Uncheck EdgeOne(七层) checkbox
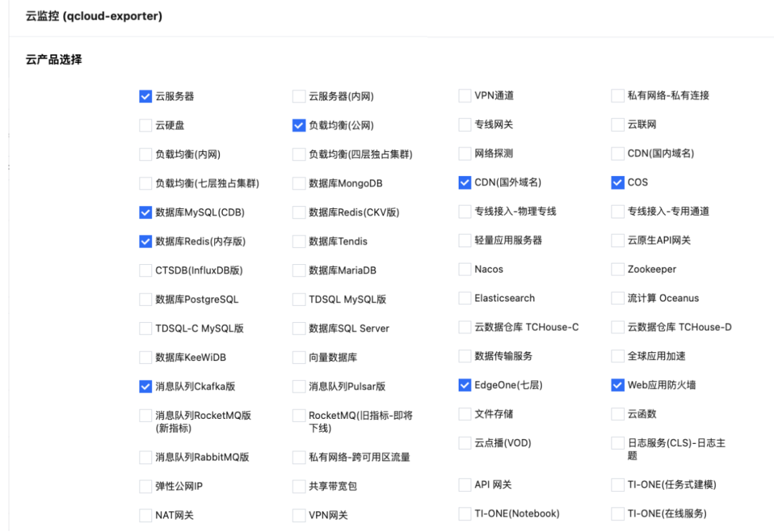 (x=464, y=385)
